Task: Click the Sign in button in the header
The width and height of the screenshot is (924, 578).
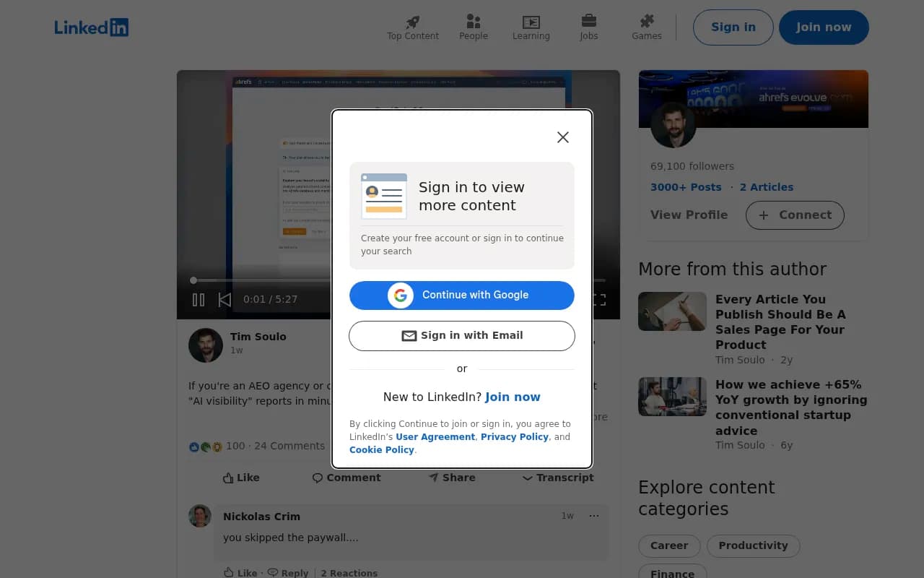Action: (733, 27)
